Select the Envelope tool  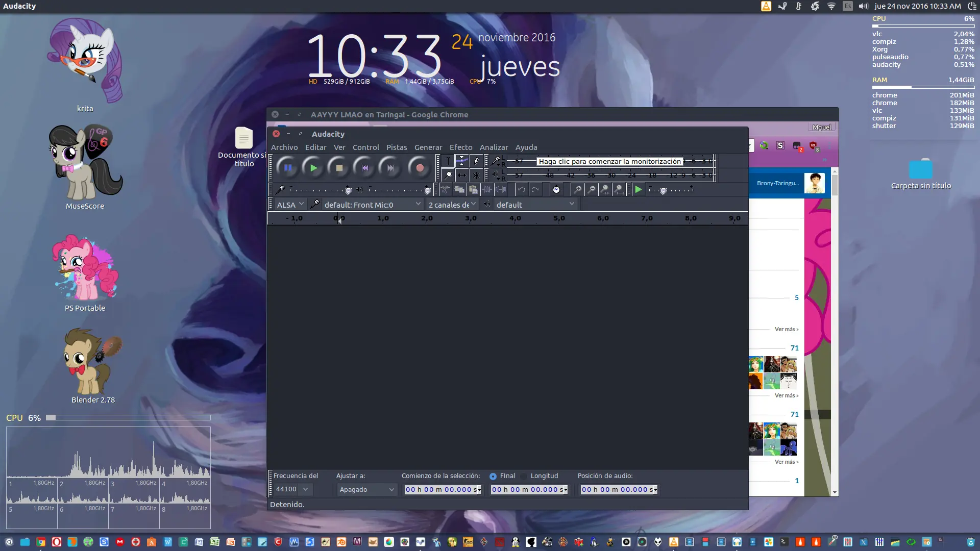coord(462,161)
